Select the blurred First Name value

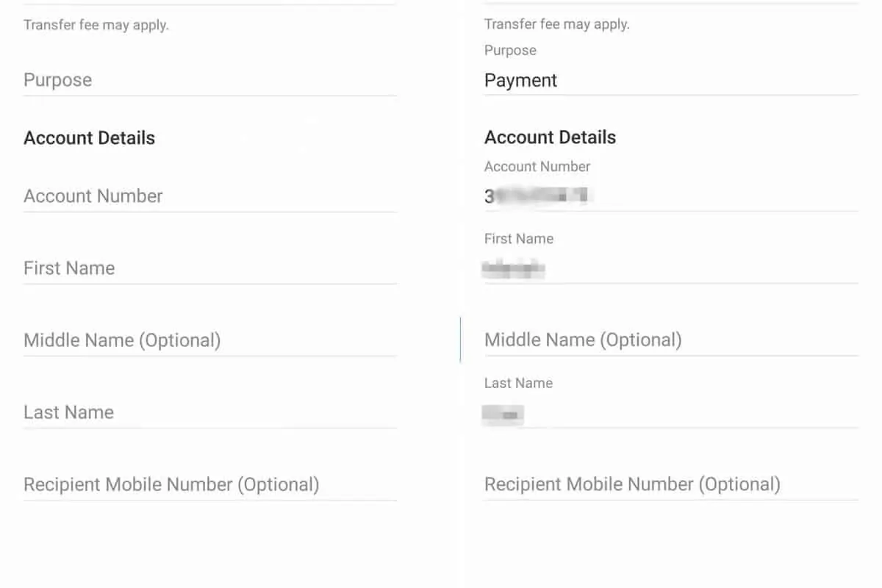click(514, 269)
